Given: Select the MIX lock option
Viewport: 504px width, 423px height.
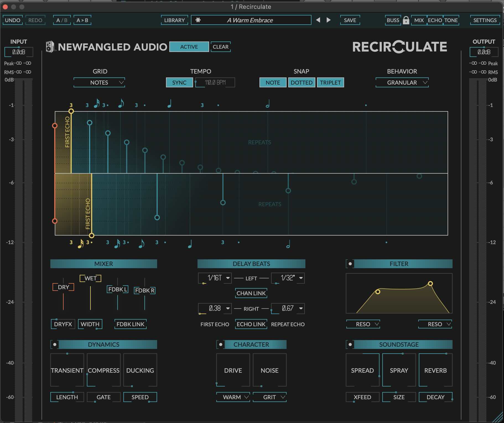Looking at the screenshot, I should (419, 20).
